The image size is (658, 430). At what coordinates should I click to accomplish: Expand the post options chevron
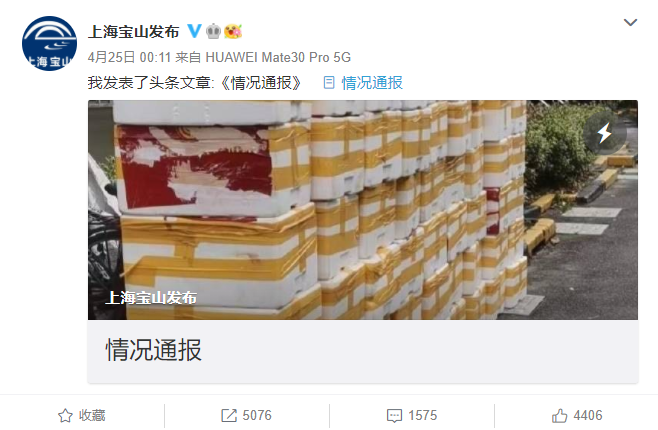[x=630, y=22]
